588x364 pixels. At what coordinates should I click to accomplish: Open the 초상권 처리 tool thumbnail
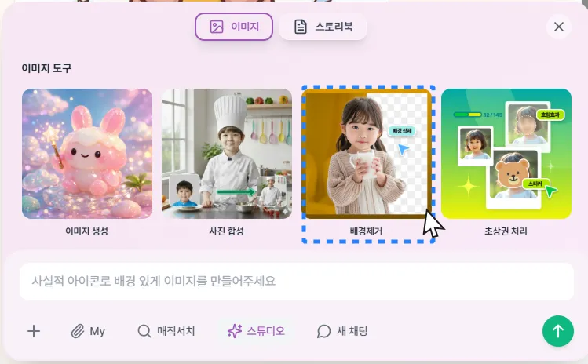click(506, 154)
